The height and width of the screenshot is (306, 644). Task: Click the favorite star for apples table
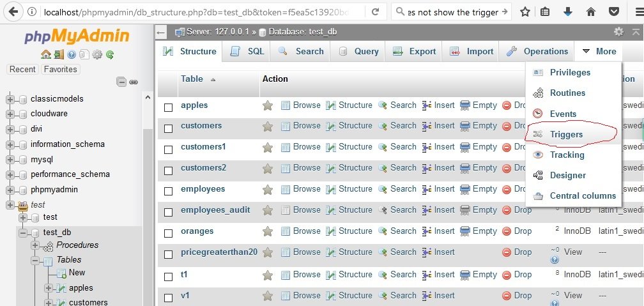pos(268,105)
